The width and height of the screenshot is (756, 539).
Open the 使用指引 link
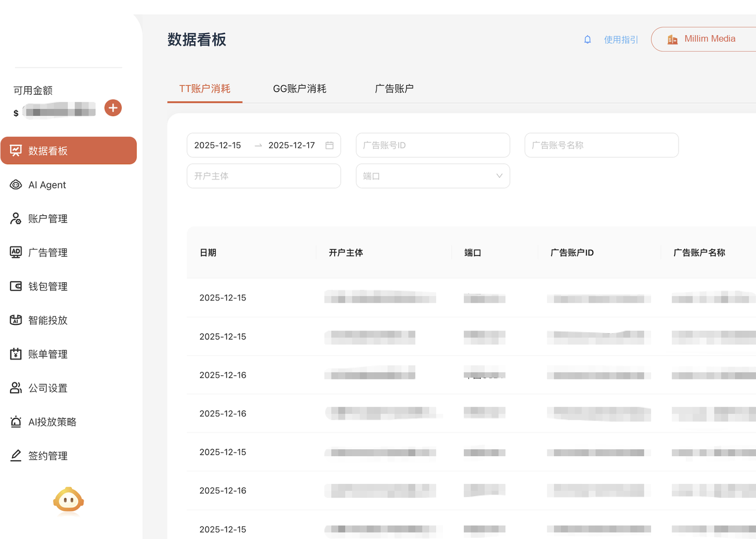621,39
